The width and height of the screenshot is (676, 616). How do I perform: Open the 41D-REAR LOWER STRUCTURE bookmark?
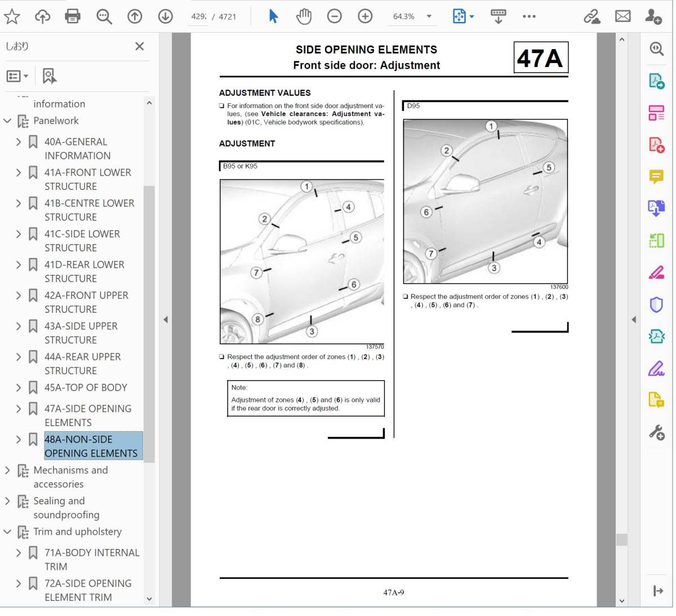[x=84, y=272]
